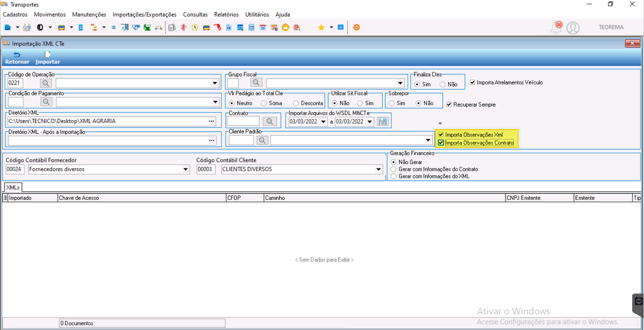Open the Relatórios menu

coord(226,15)
